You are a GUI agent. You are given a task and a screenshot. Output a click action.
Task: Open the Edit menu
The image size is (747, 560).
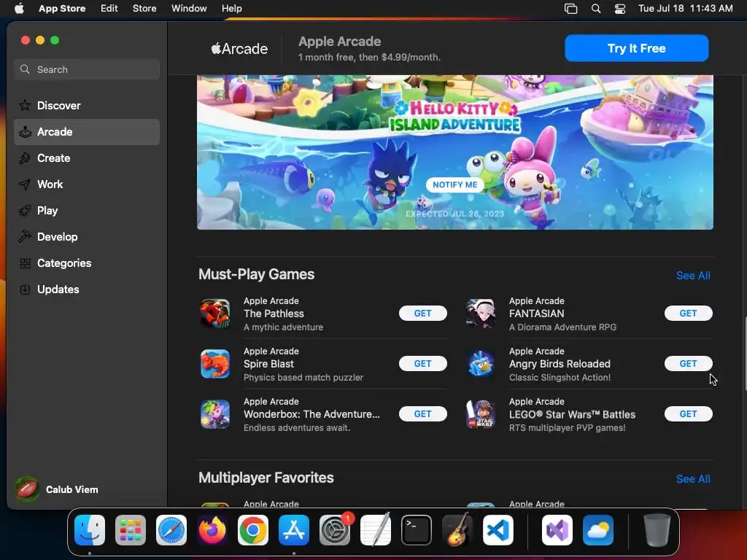(109, 9)
